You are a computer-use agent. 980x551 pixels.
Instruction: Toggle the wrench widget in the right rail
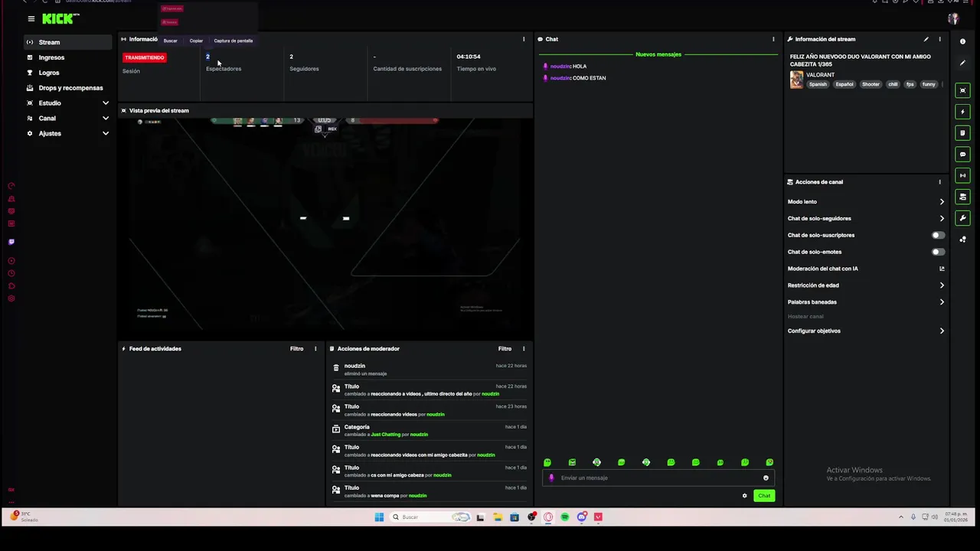(x=962, y=218)
